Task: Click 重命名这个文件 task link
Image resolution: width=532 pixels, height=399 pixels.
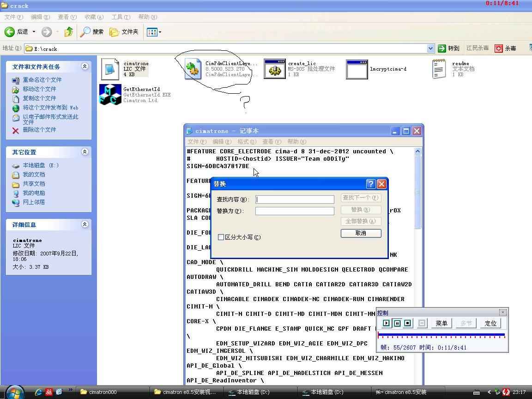Action: [x=42, y=80]
